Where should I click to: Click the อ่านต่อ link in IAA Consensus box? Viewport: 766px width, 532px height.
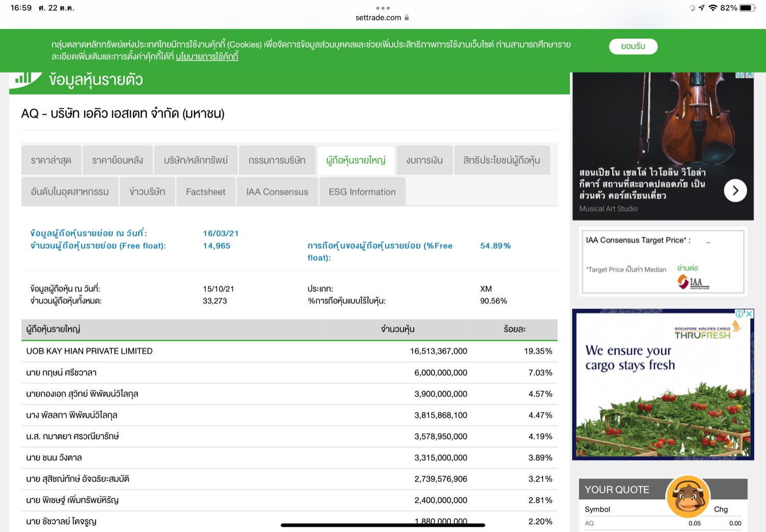(687, 268)
